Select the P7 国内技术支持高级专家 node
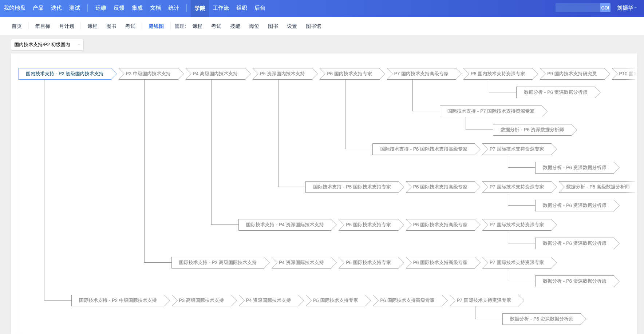The image size is (644, 334). [x=424, y=74]
